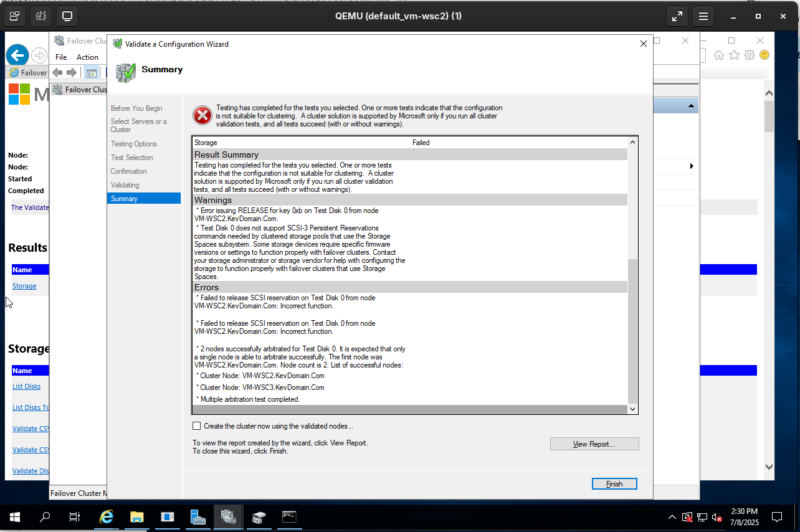Click the IE greyed forward arrow button
Screen dimensions: 800x532
coord(39,55)
